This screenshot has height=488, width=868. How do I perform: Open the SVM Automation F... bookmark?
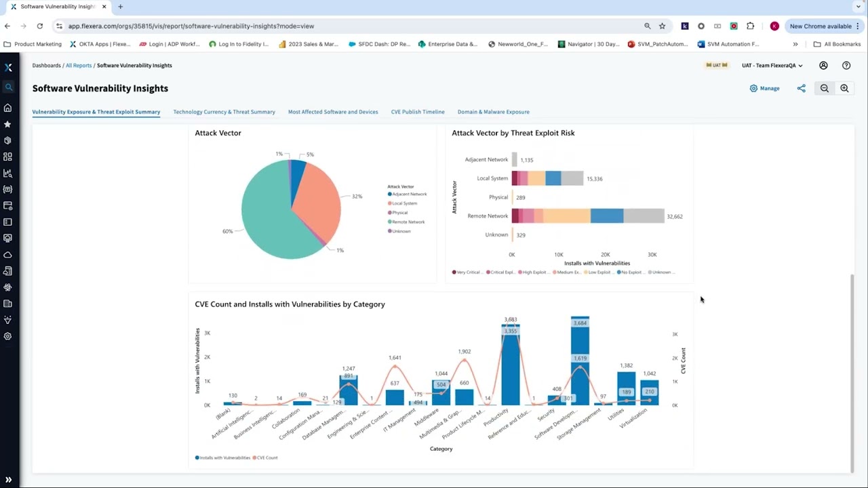728,44
